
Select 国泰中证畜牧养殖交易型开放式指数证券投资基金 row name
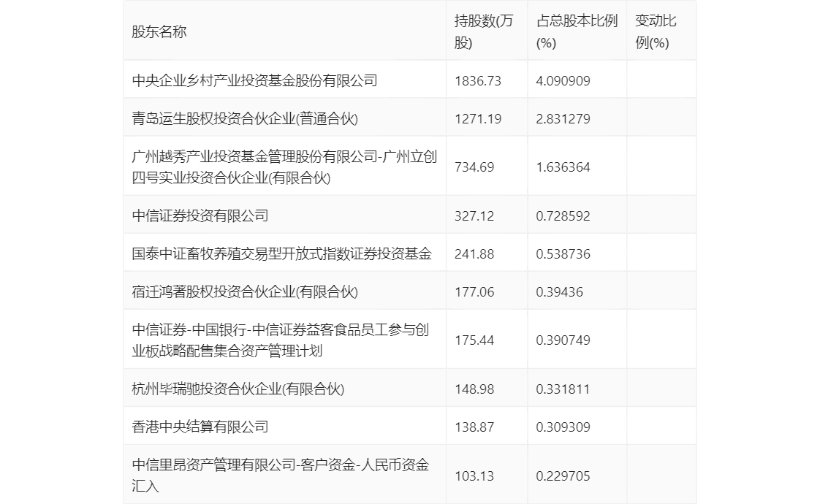click(x=282, y=253)
